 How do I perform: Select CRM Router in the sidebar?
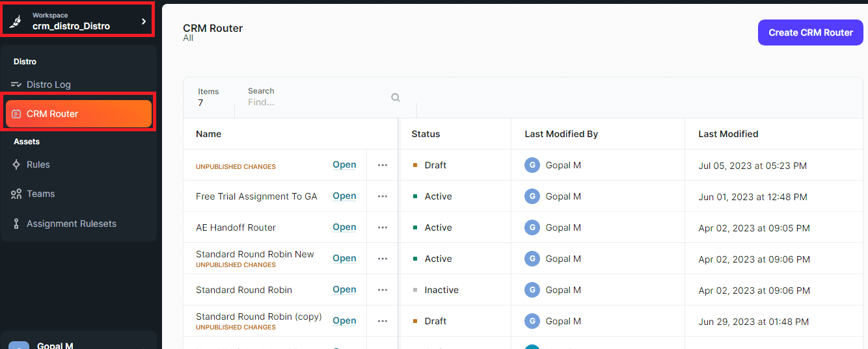point(78,114)
